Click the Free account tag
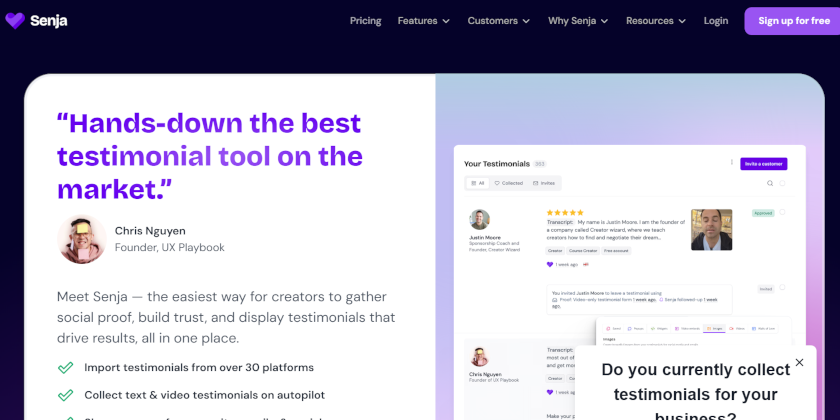Viewport: 840px width, 420px height. coord(616,251)
